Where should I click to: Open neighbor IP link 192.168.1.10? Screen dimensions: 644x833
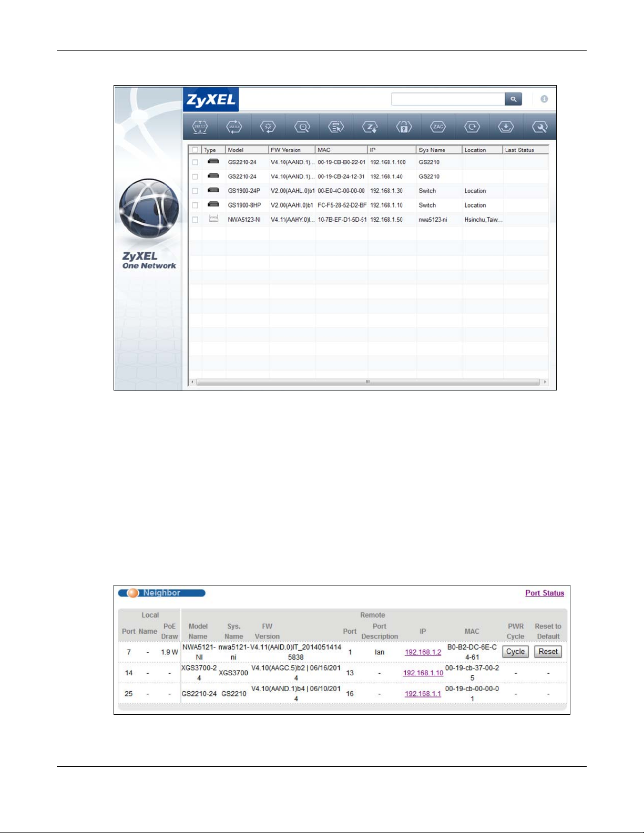[x=423, y=673]
